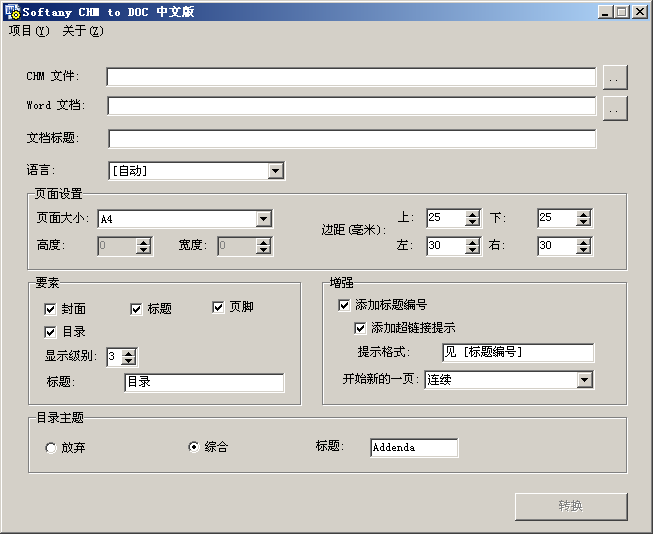The width and height of the screenshot is (653, 534).
Task: Expand the 语言 dropdown
Action: coord(276,171)
